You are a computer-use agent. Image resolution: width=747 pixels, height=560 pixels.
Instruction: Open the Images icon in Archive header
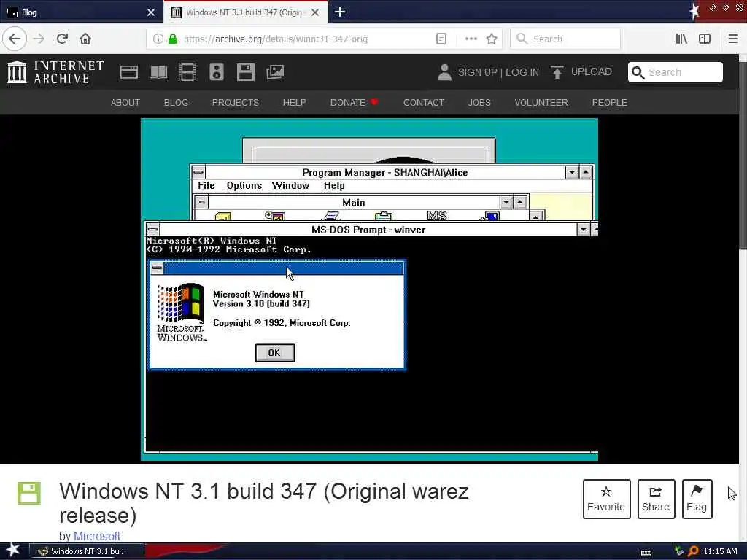click(x=275, y=72)
